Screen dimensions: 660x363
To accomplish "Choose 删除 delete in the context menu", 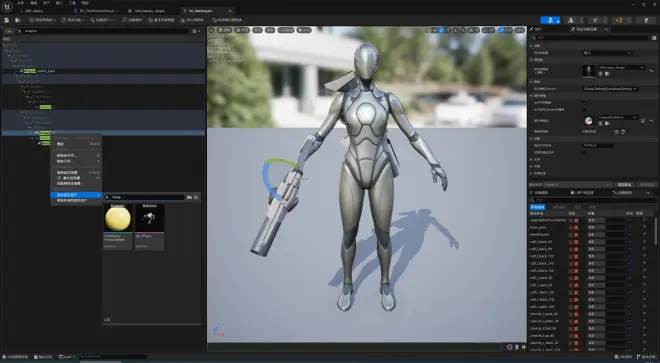I will [x=76, y=144].
